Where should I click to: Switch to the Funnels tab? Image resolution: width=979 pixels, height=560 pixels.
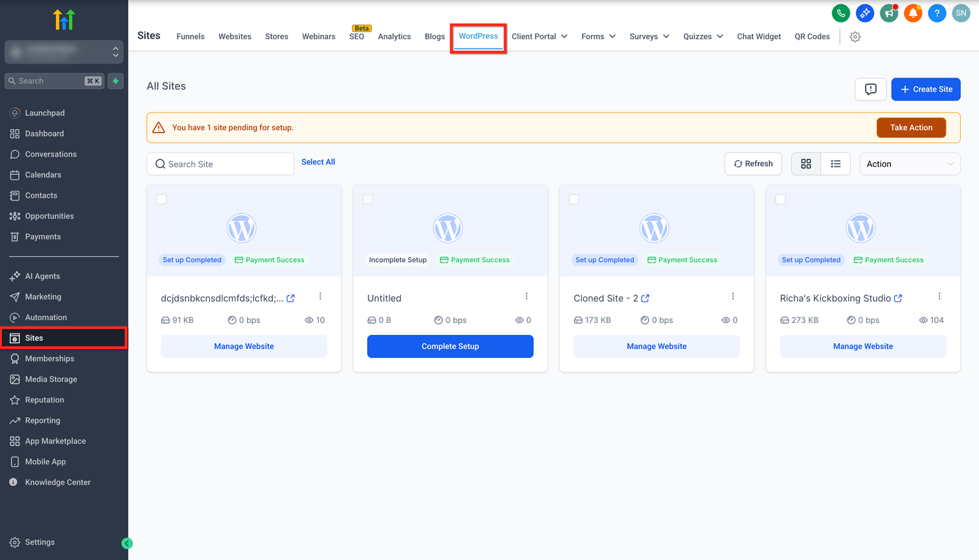click(x=190, y=36)
